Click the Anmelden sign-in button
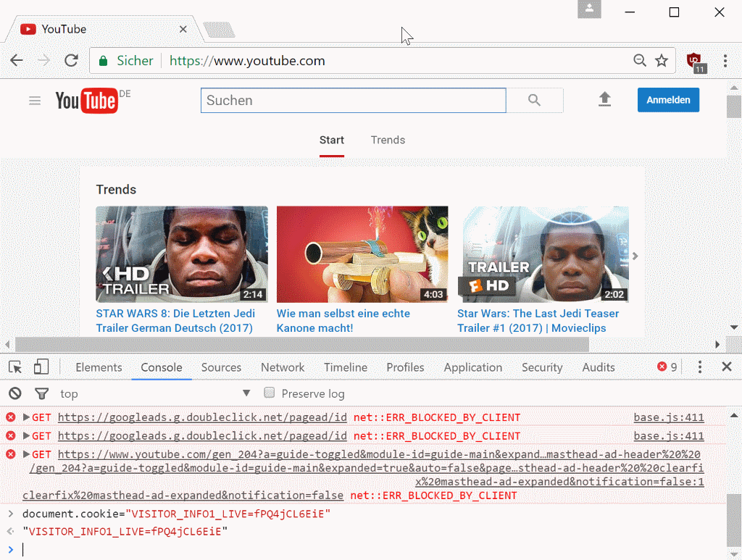742x560 pixels. [668, 100]
